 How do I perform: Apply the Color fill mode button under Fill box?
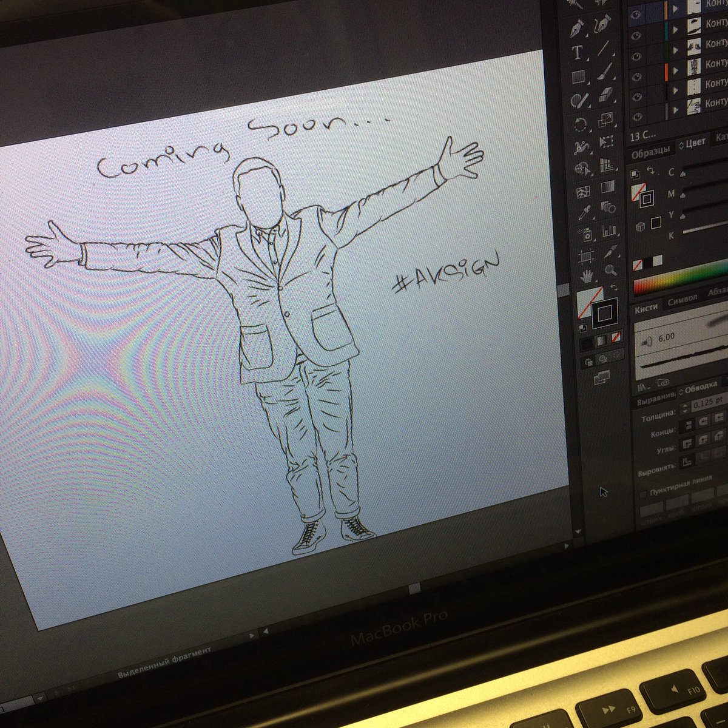pos(587,344)
